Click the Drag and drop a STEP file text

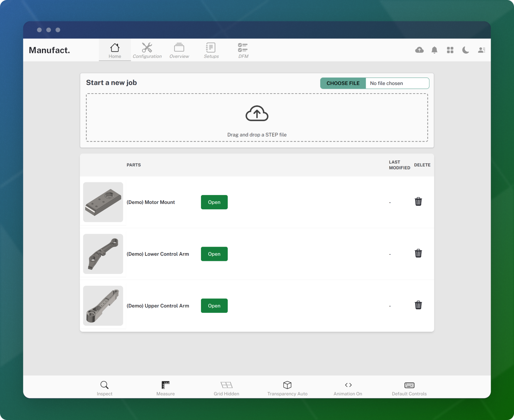pos(257,135)
